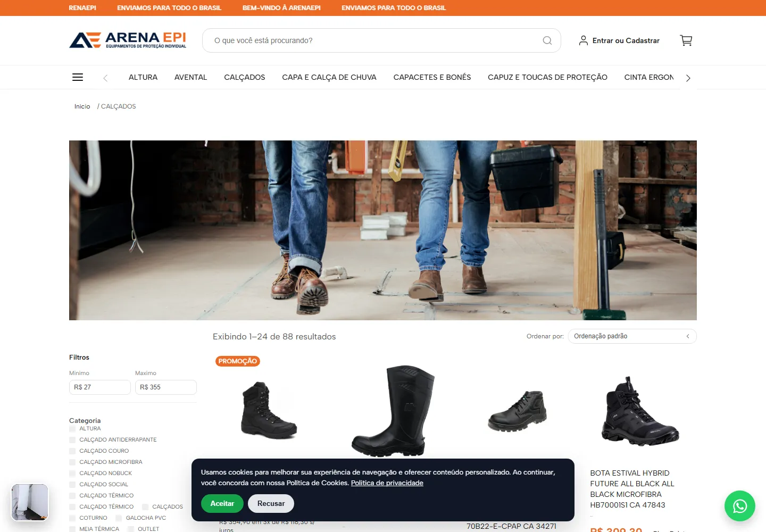Select the CALÇADOS category menu item
The height and width of the screenshot is (532, 766).
245,77
